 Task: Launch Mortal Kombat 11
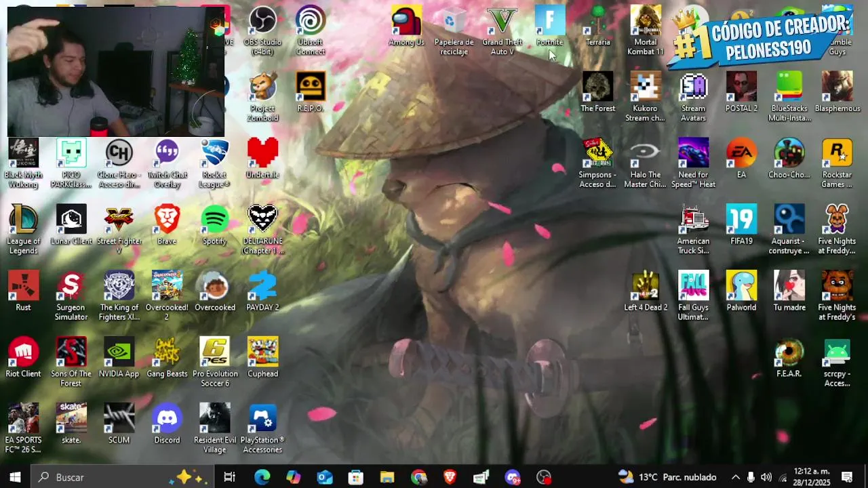click(646, 31)
